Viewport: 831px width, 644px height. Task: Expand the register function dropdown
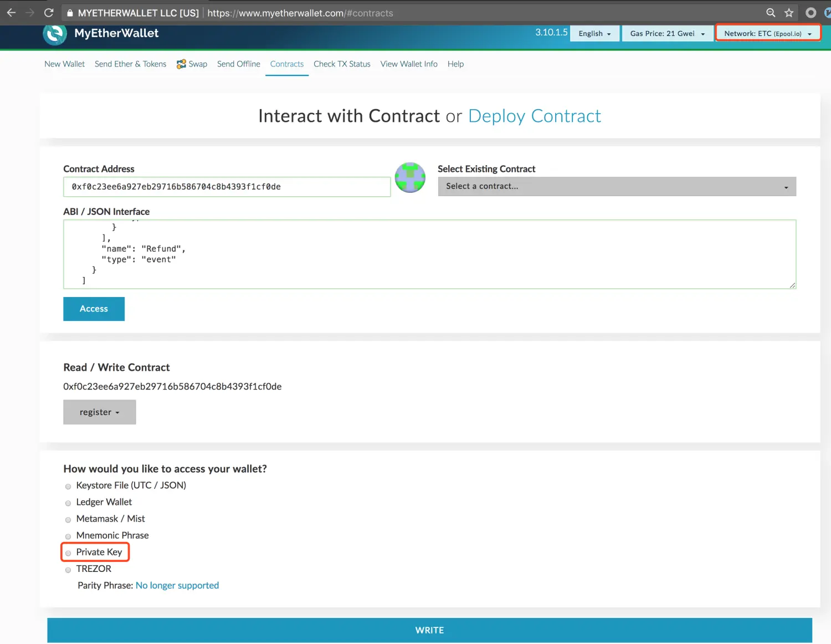pos(100,412)
